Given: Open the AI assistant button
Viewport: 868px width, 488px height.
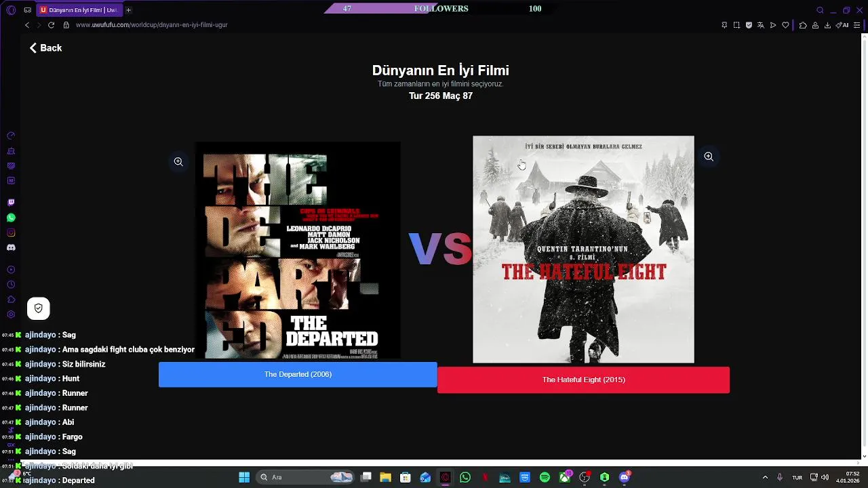Looking at the screenshot, I should [x=843, y=25].
